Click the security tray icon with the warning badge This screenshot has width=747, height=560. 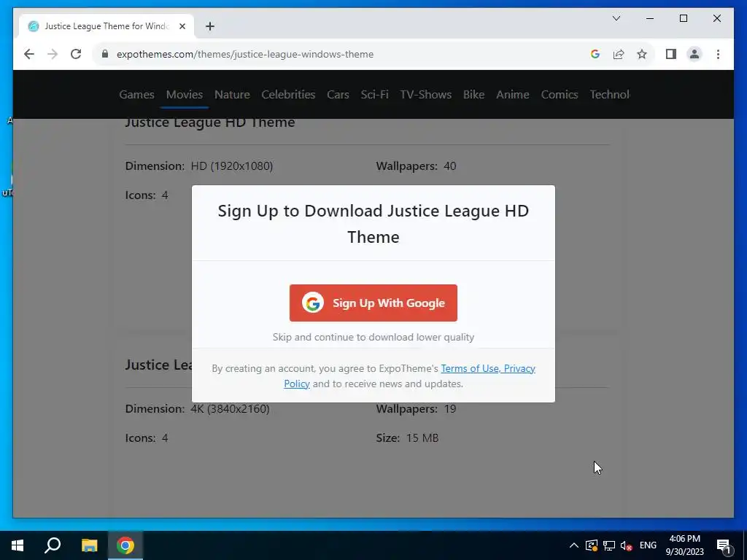click(x=591, y=545)
